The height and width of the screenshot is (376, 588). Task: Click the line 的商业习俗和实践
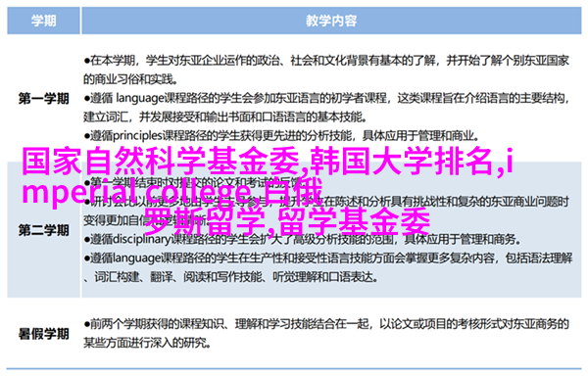point(131,79)
